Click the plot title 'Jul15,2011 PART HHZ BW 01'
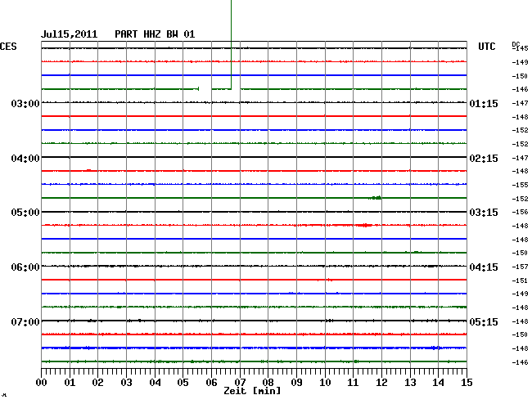This screenshot has height=404, width=532. 119,34
